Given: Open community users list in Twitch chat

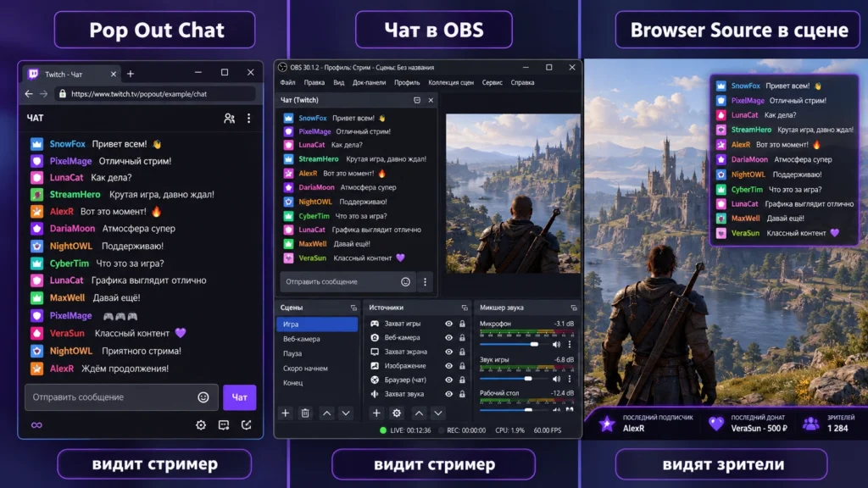Looking at the screenshot, I should pyautogui.click(x=229, y=118).
